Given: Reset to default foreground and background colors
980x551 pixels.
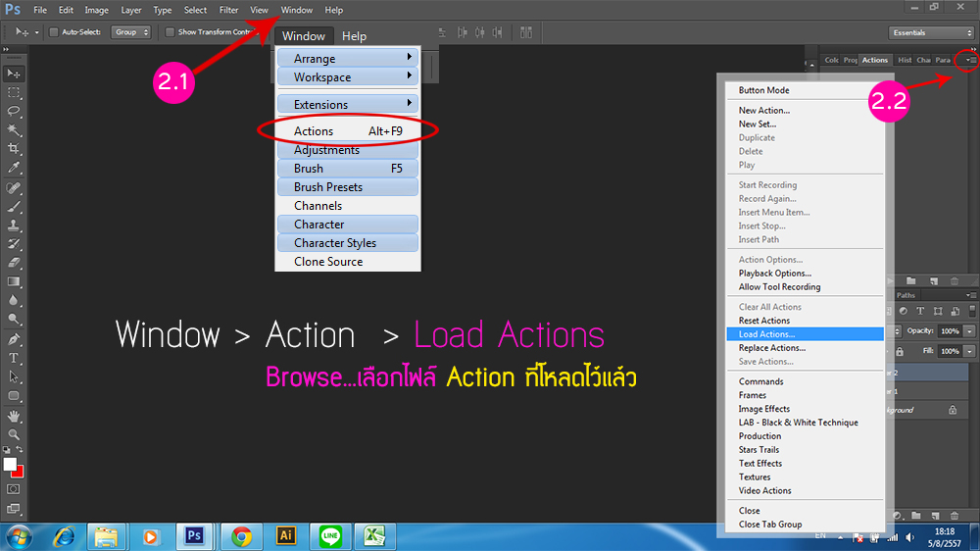Looking at the screenshot, I should click(6, 450).
